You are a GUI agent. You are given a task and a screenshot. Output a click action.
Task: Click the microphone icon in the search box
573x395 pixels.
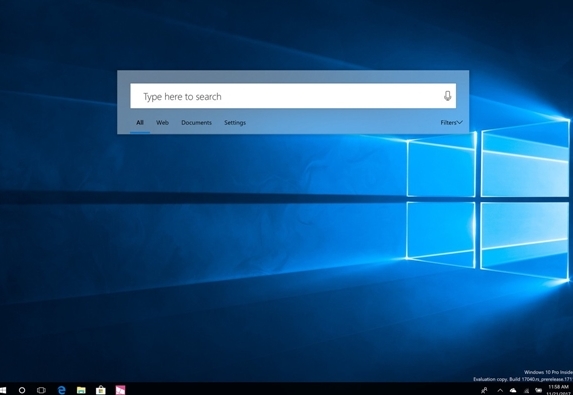click(447, 96)
